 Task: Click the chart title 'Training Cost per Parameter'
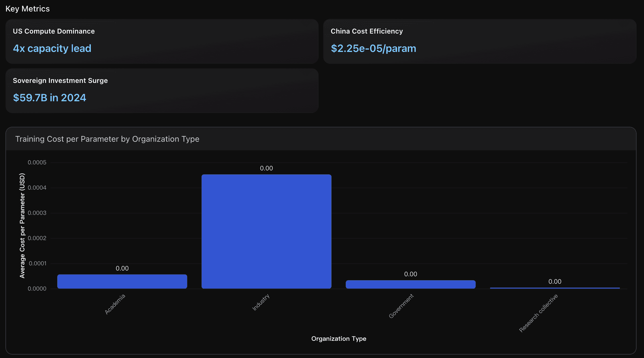click(107, 139)
